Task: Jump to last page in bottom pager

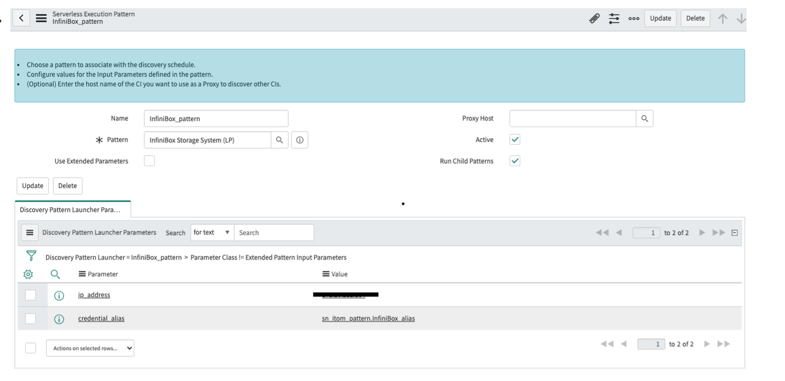Action: 723,344
